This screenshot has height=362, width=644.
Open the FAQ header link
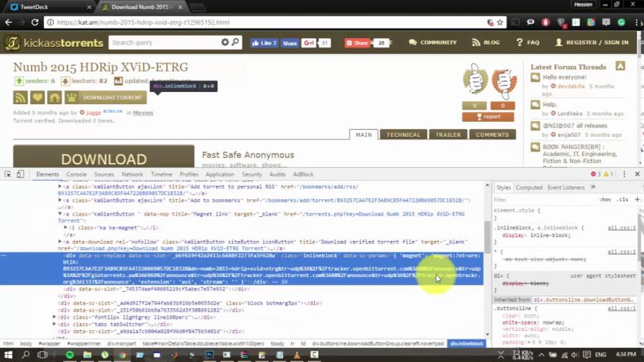click(x=528, y=43)
